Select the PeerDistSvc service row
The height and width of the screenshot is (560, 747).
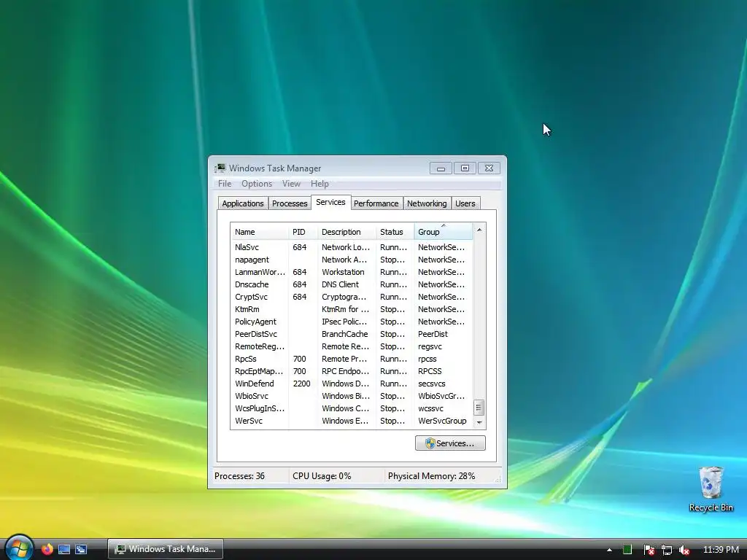352,334
